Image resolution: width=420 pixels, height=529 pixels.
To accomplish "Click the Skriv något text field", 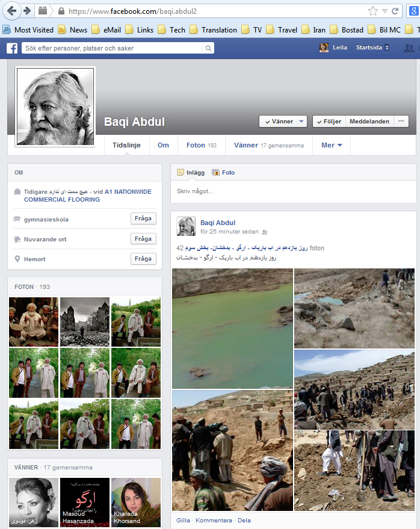I will (x=293, y=191).
